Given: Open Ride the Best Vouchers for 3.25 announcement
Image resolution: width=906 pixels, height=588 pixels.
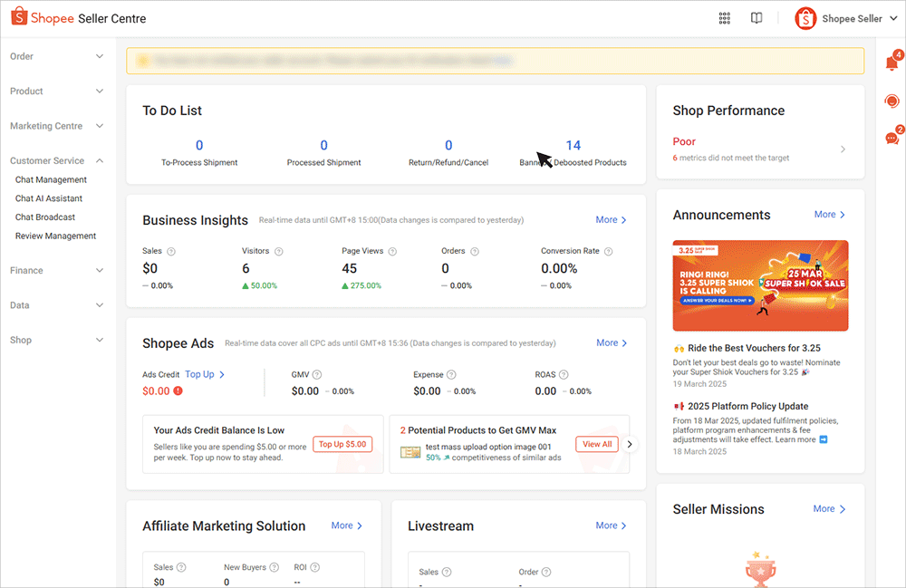Looking at the screenshot, I should pyautogui.click(x=754, y=348).
